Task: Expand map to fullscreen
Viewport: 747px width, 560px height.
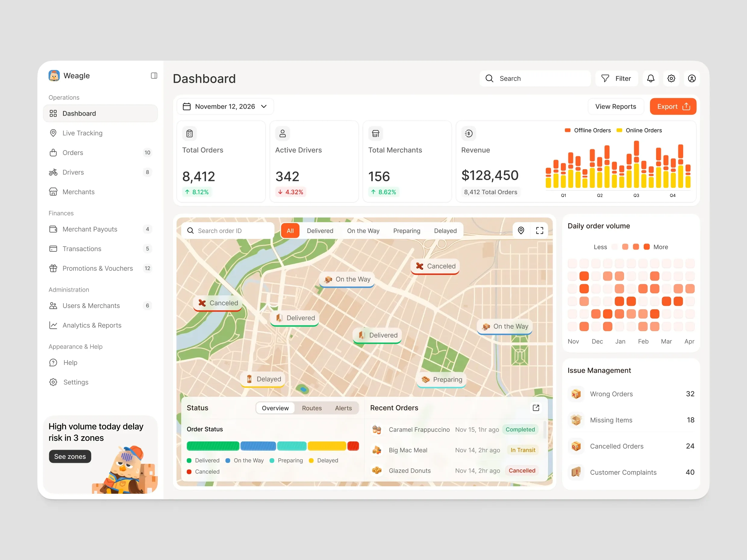Action: coord(540,231)
